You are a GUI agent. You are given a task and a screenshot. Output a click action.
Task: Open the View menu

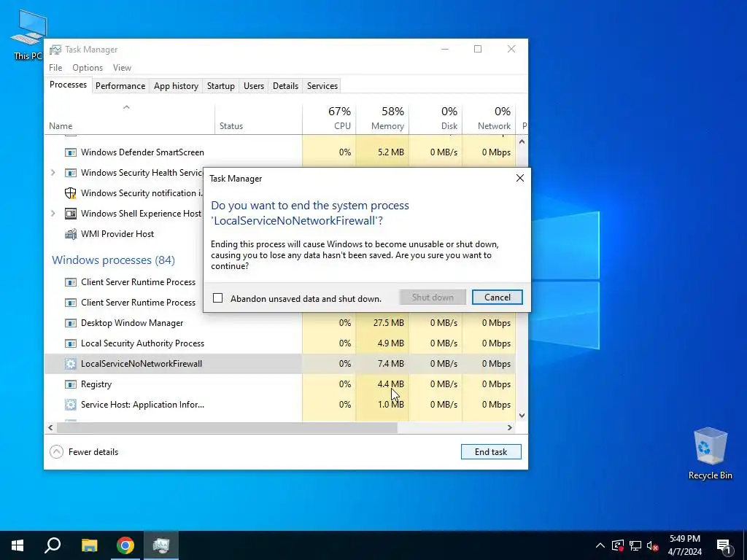pyautogui.click(x=122, y=68)
